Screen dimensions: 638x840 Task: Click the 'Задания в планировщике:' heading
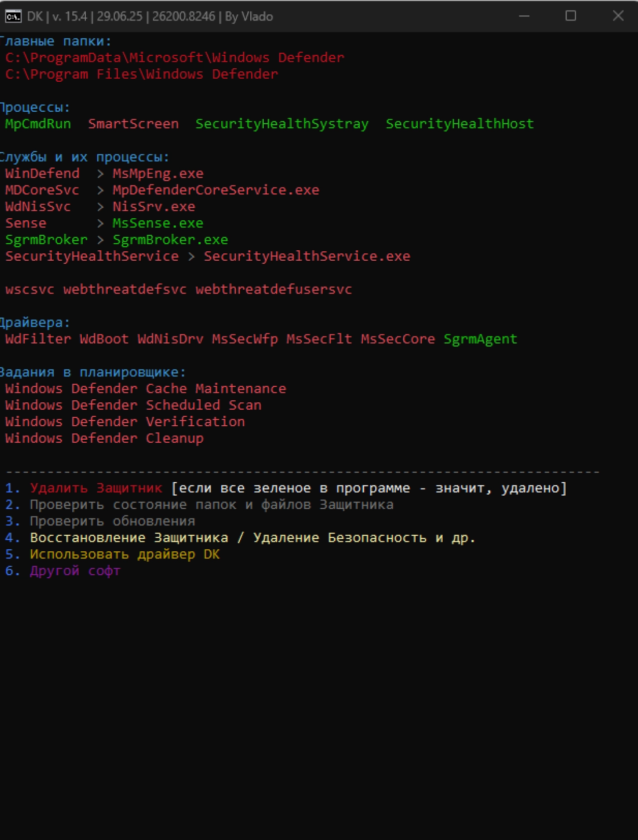pos(93,372)
